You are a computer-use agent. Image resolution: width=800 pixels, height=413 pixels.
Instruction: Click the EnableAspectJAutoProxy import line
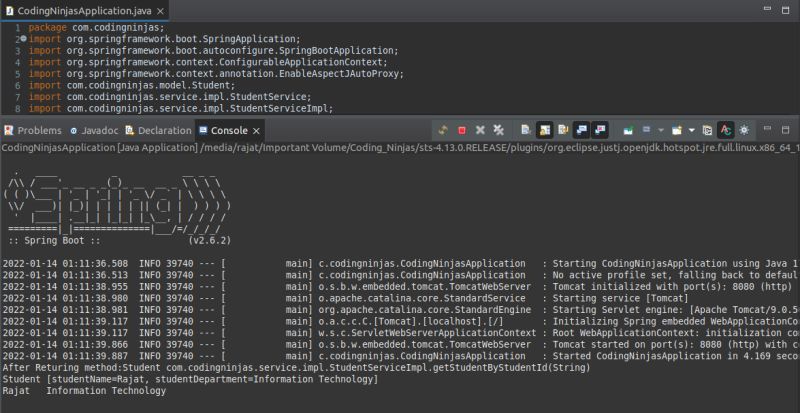click(x=216, y=74)
